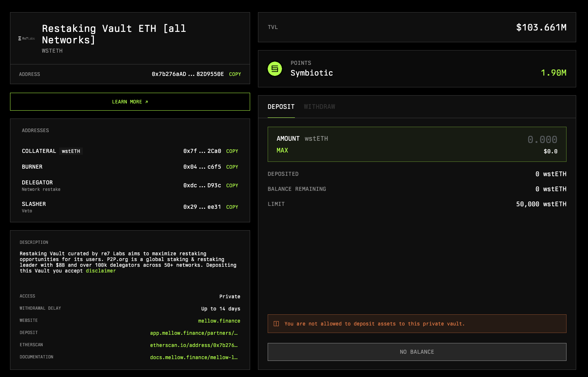The image size is (588, 377).
Task: Open the disclaimer link
Action: (101, 271)
